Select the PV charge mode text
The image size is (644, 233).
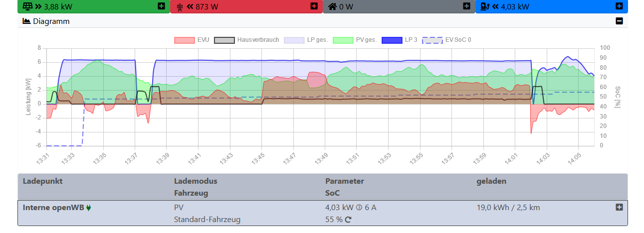point(179,208)
